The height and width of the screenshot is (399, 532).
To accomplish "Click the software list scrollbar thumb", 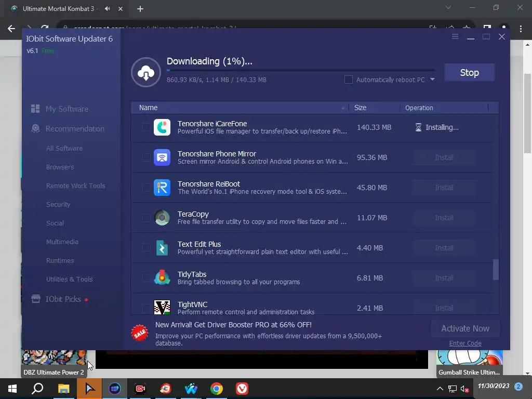I will click(496, 270).
